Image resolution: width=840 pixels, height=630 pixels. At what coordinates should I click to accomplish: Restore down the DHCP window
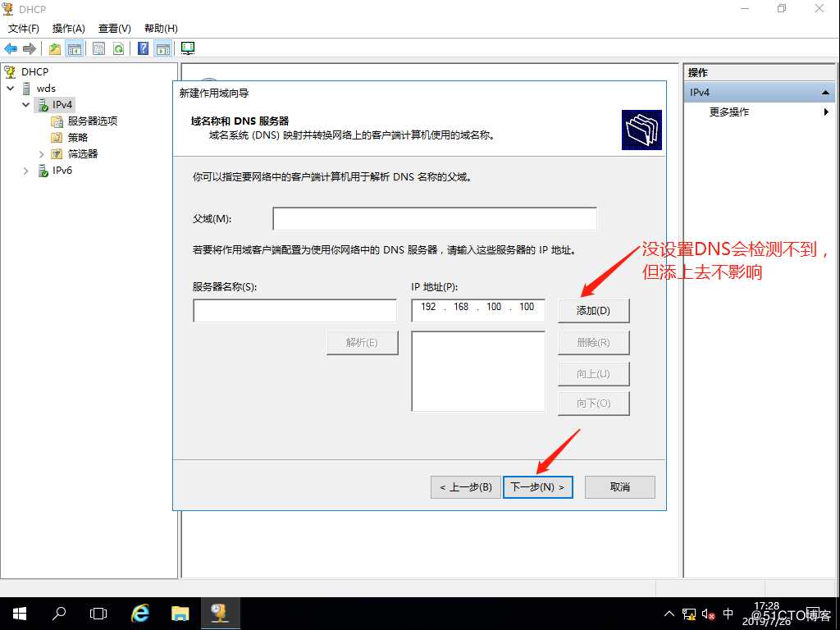point(782,9)
